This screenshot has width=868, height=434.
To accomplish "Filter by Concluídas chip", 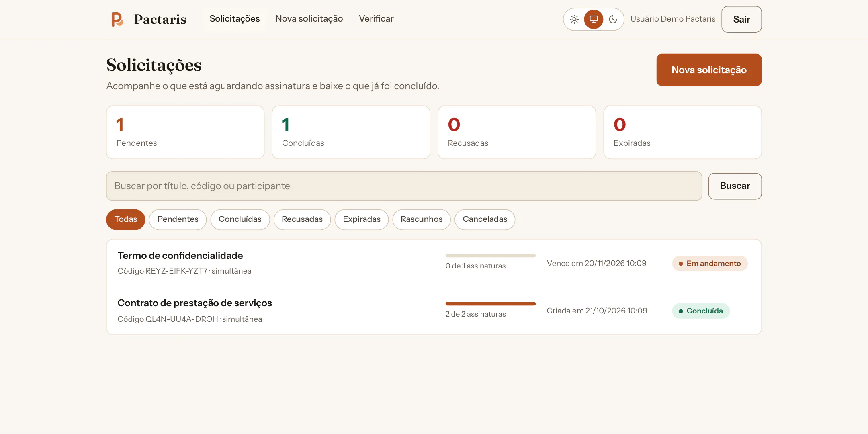I will (x=240, y=219).
